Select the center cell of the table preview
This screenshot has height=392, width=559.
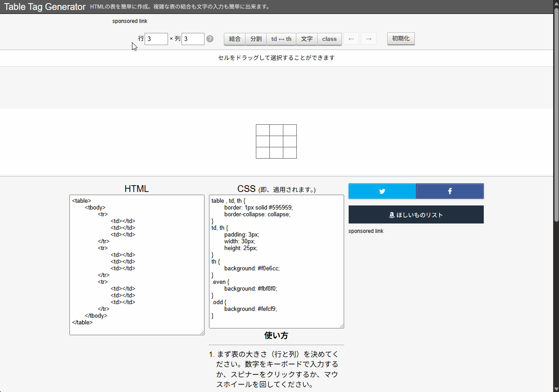276,141
